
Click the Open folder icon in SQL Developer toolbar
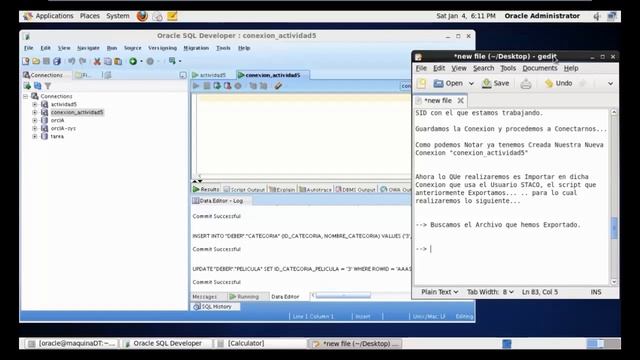[x=36, y=61]
